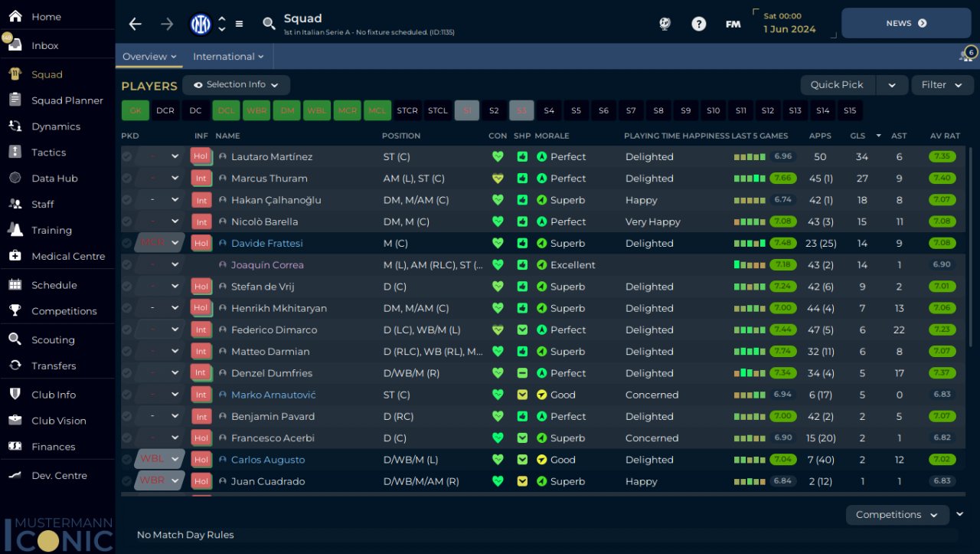This screenshot has height=554, width=980.
Task: Open the Overview tab menu
Action: point(149,57)
